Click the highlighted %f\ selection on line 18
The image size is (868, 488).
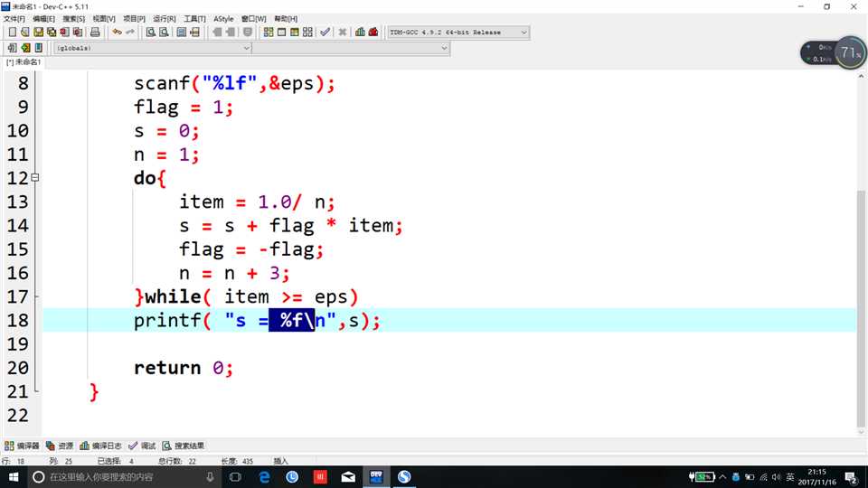pos(291,320)
